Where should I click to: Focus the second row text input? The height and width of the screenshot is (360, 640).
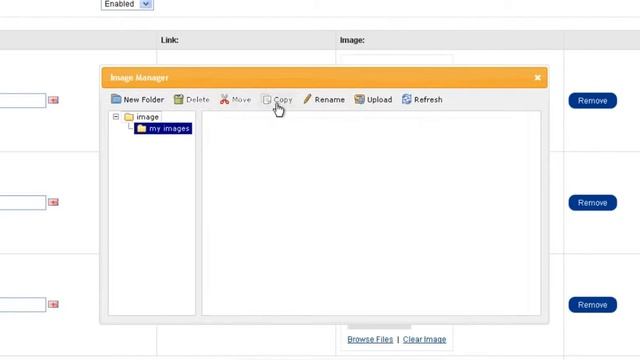tap(23, 202)
